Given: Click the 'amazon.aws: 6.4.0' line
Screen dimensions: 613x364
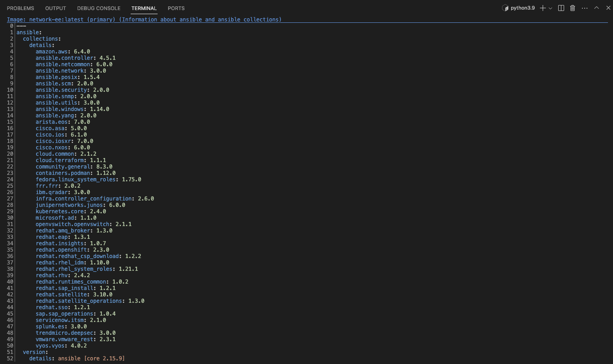Looking at the screenshot, I should [63, 52].
